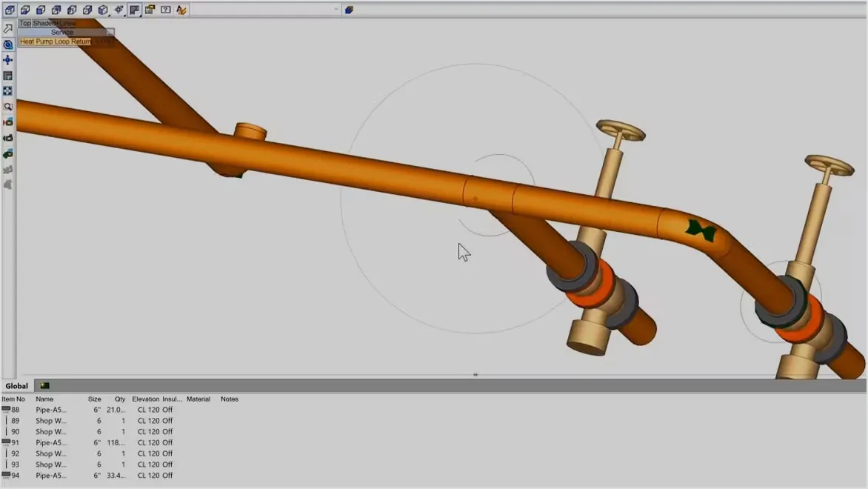The image size is (868, 489).
Task: Select the arrow pointer tool in sidebar
Action: tap(8, 29)
